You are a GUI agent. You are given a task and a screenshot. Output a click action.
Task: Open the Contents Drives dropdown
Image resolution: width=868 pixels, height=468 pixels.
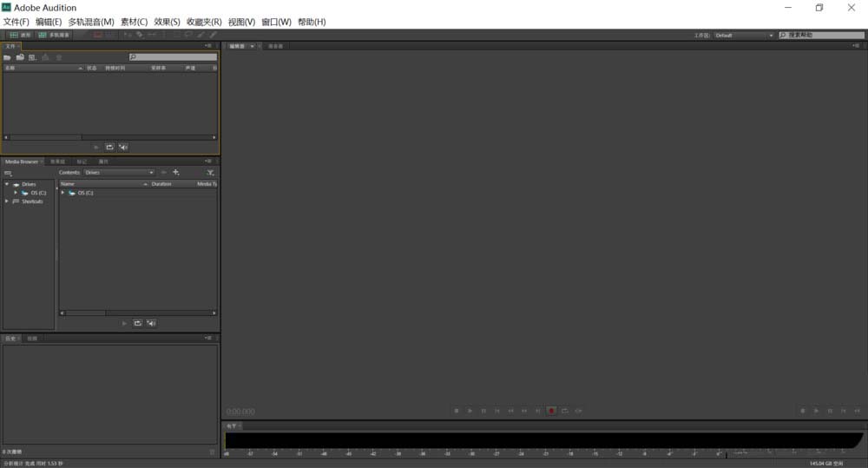119,173
